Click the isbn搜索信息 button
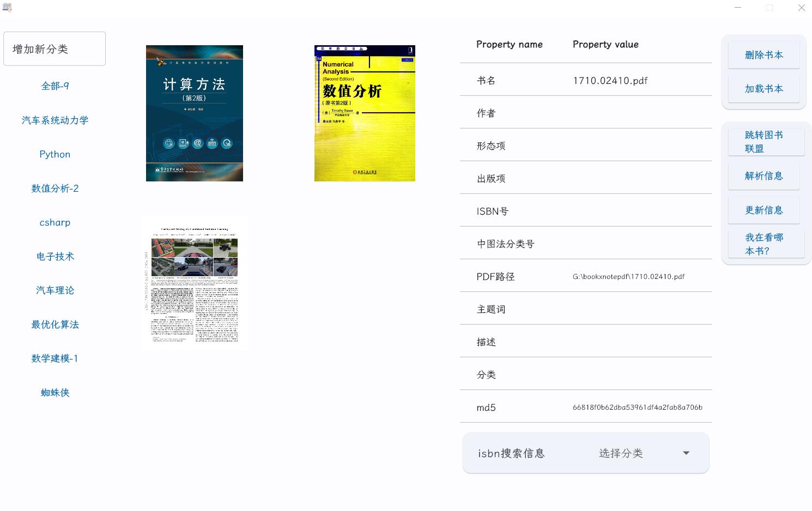 511,453
